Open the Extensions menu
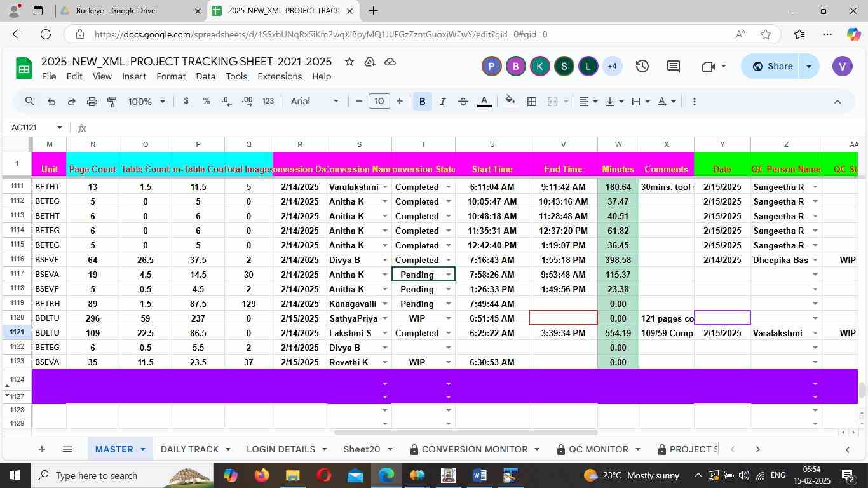868x488 pixels. 280,76
